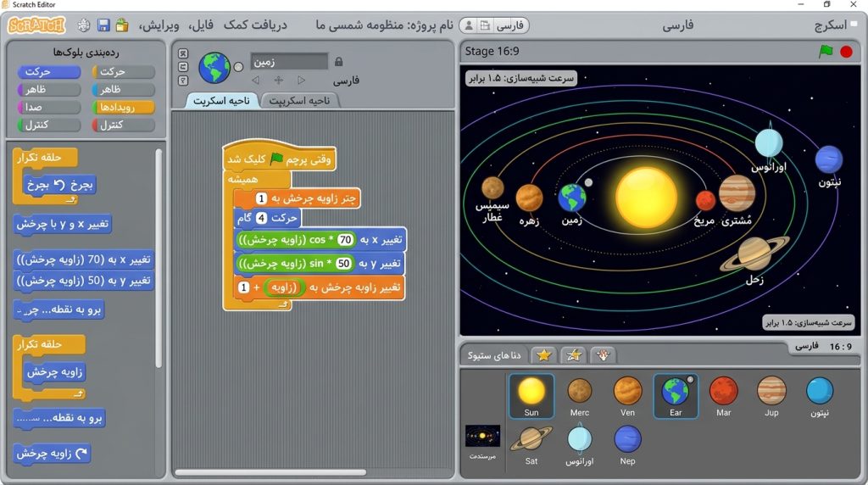Click the globe language icon in toolbar
The width and height of the screenshot is (868, 485).
[84, 25]
